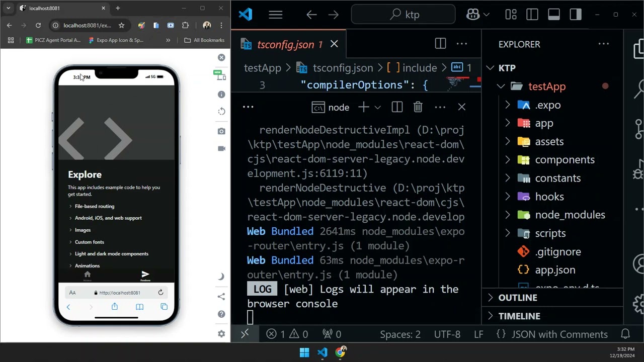Click the camera screenshot icon beside the phone

221,131
